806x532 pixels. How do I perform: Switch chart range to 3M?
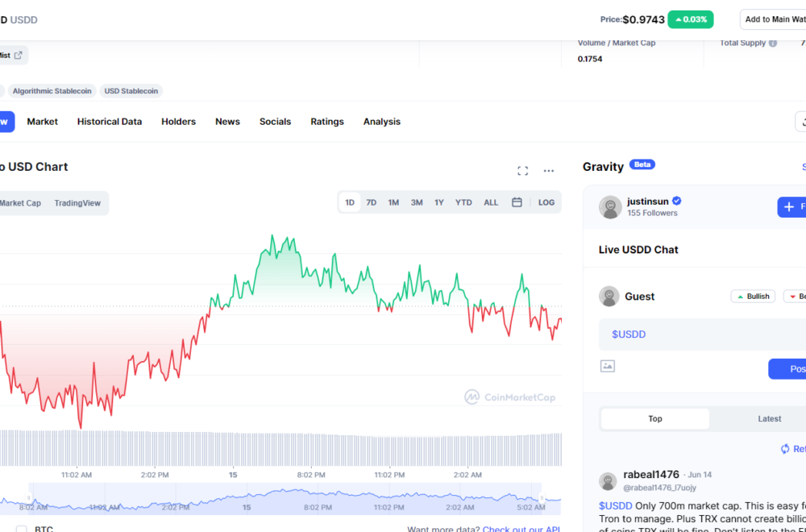point(417,202)
